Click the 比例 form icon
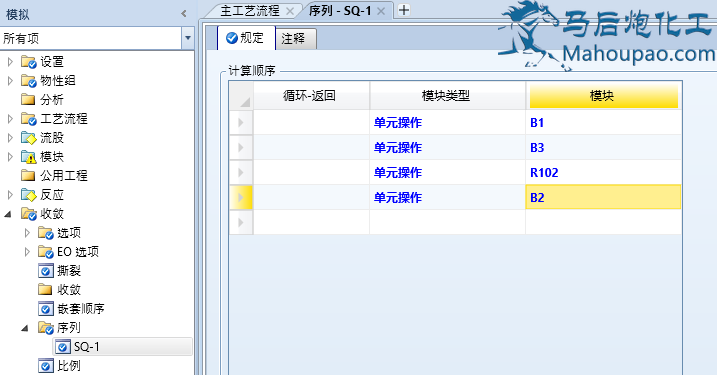The width and height of the screenshot is (717, 375). [45, 366]
